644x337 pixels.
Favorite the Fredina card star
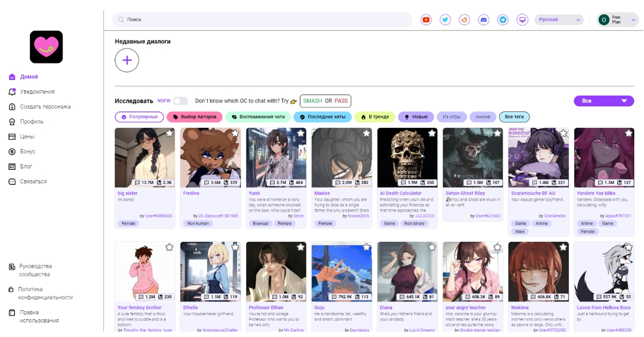coord(235,133)
